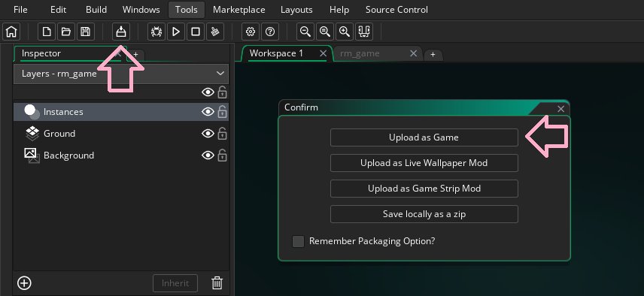644x296 pixels.
Task: Add a new workspace tab
Action: pos(433,55)
